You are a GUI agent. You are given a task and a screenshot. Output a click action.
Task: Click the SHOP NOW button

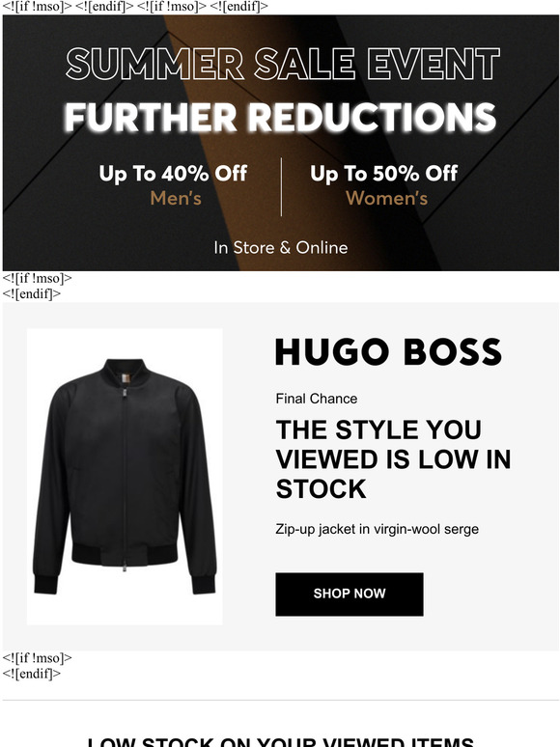[349, 595]
